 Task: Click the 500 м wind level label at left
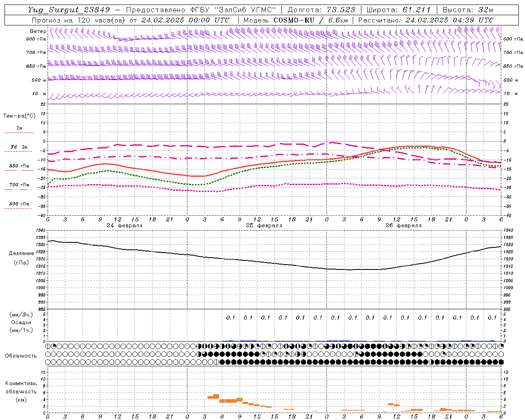(x=39, y=80)
